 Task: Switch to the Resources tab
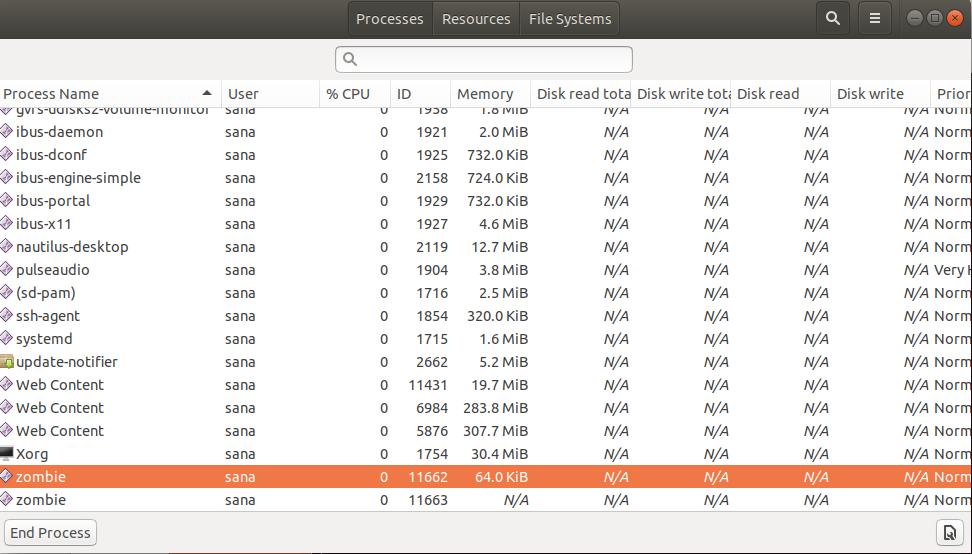476,19
